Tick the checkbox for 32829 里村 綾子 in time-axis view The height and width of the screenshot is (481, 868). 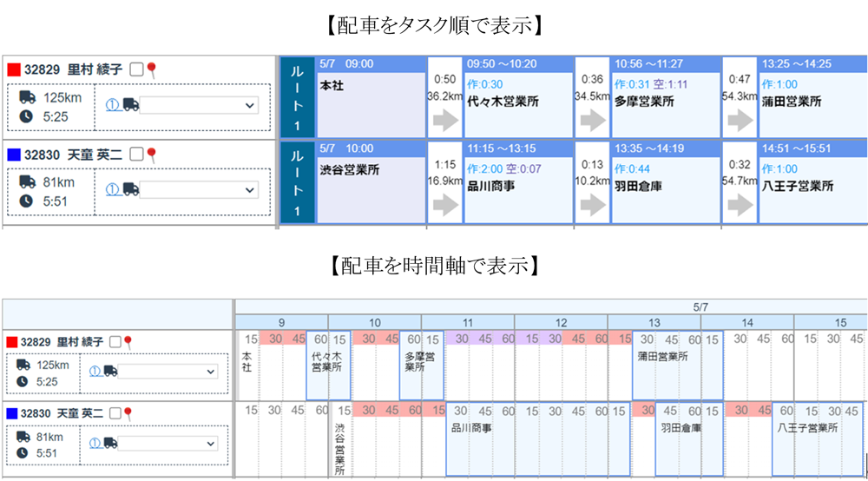click(115, 341)
